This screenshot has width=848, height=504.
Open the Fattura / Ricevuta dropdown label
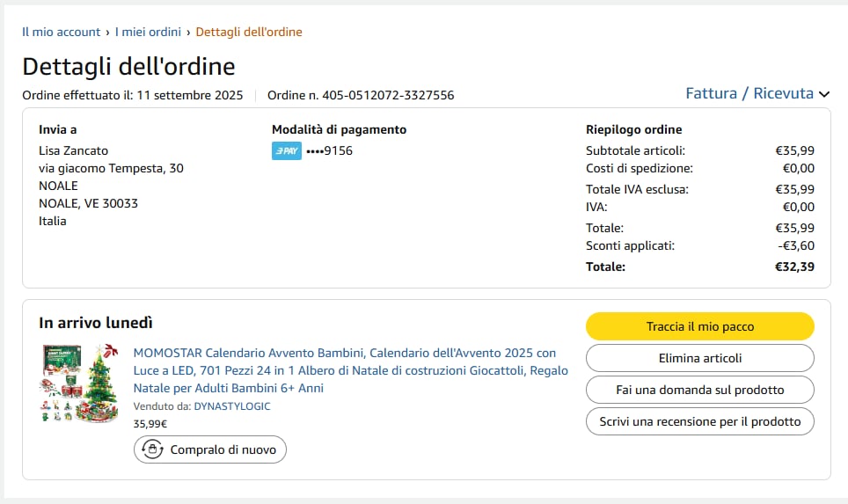[x=749, y=93]
